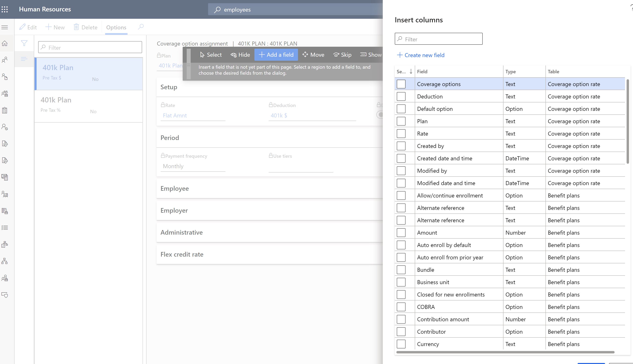Expand the Employer section on form
The image size is (633, 364).
[174, 210]
